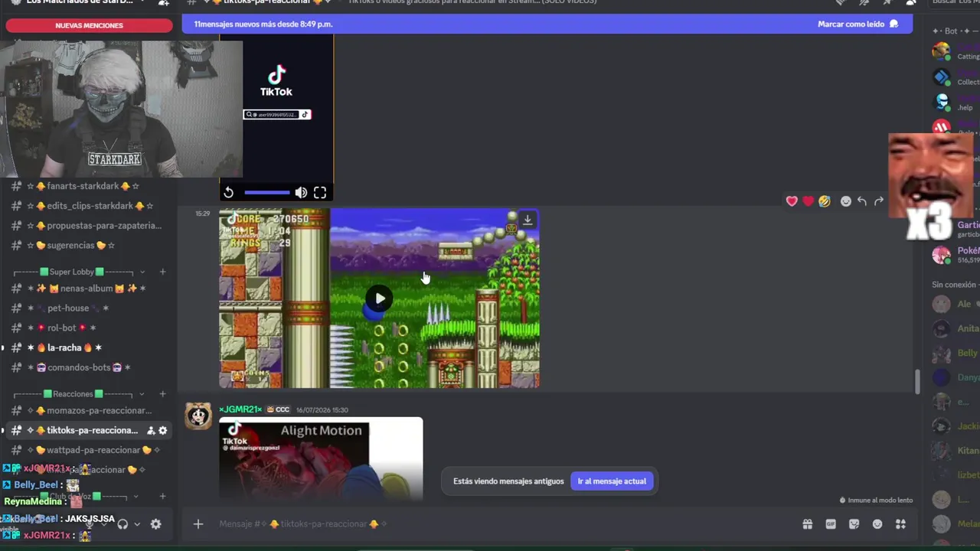Expand the audio output options arrow

pos(137,524)
